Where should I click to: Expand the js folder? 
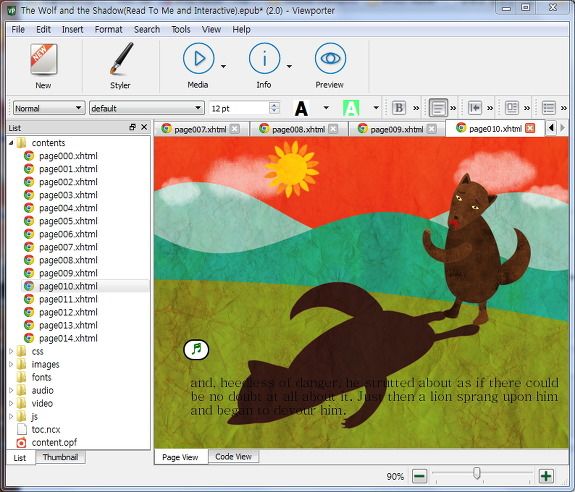click(x=11, y=416)
